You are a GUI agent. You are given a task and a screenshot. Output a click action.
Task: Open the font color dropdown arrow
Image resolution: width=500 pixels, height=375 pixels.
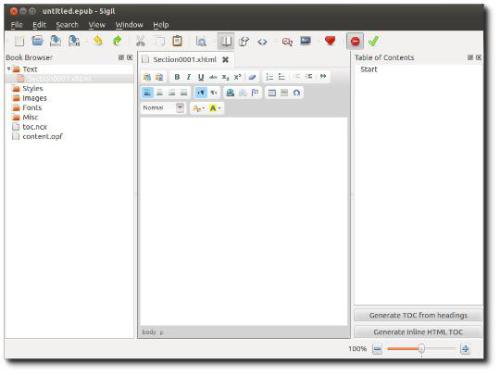point(204,108)
